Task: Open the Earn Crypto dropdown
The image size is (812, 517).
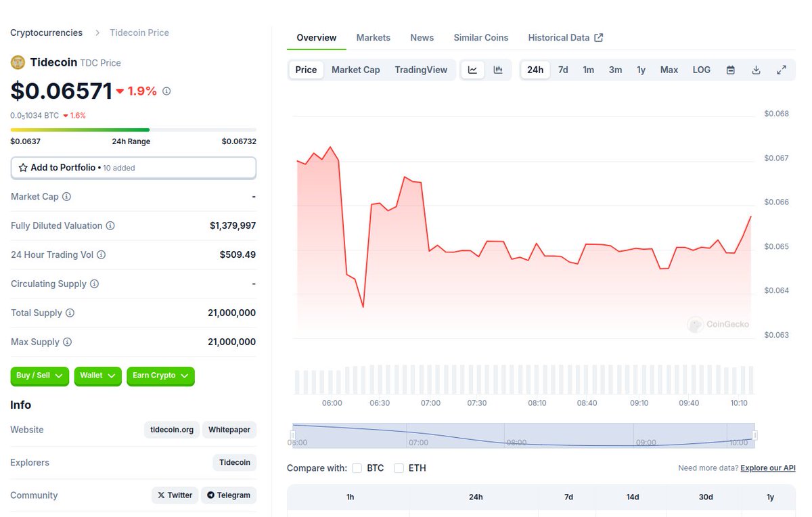Action: coord(160,376)
